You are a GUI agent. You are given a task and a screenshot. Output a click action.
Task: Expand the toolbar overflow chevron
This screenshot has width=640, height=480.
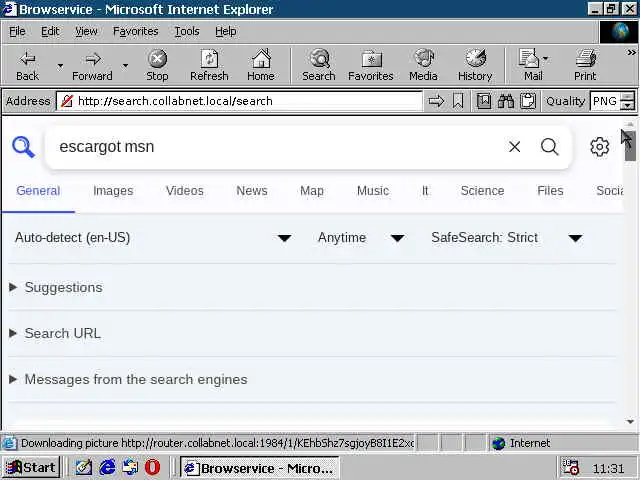click(x=631, y=53)
